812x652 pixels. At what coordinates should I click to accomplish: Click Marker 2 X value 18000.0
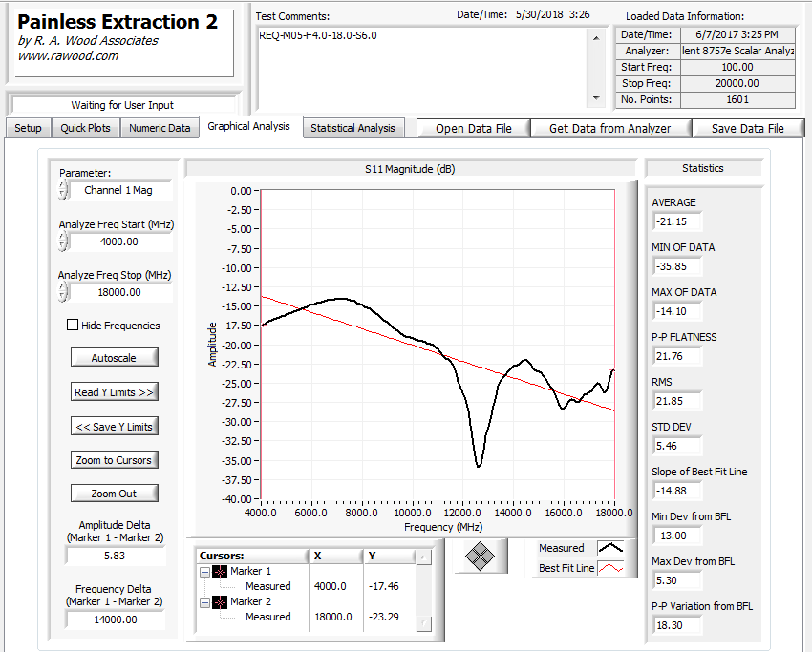point(333,617)
